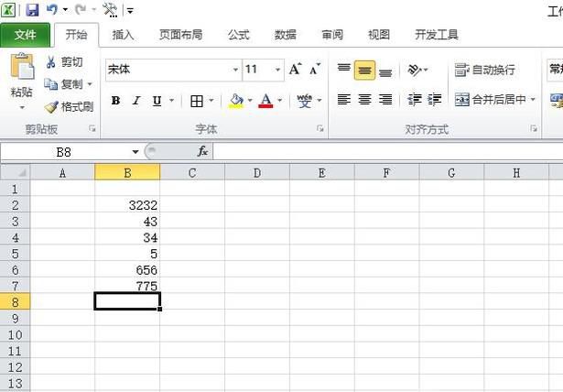Open font color palette dropdown arrow

[280, 100]
